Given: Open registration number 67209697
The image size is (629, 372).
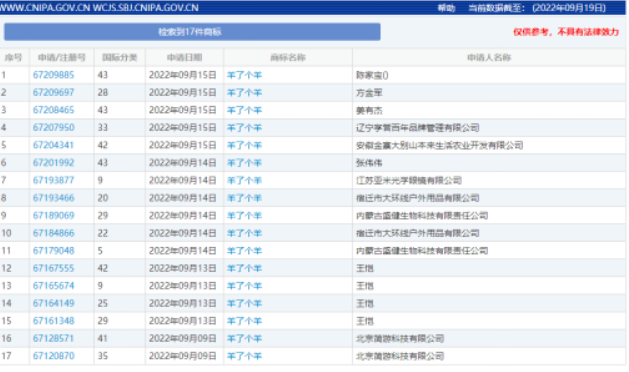Looking at the screenshot, I should (x=54, y=93).
